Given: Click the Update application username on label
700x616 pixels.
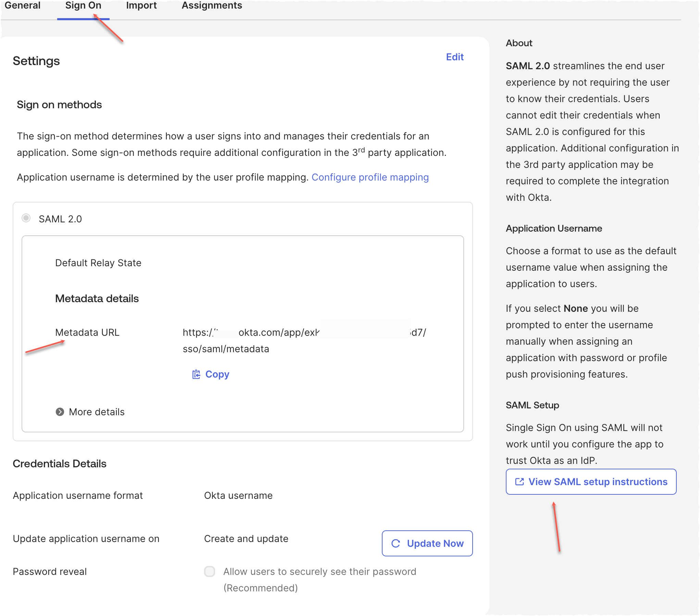Looking at the screenshot, I should coord(86,539).
